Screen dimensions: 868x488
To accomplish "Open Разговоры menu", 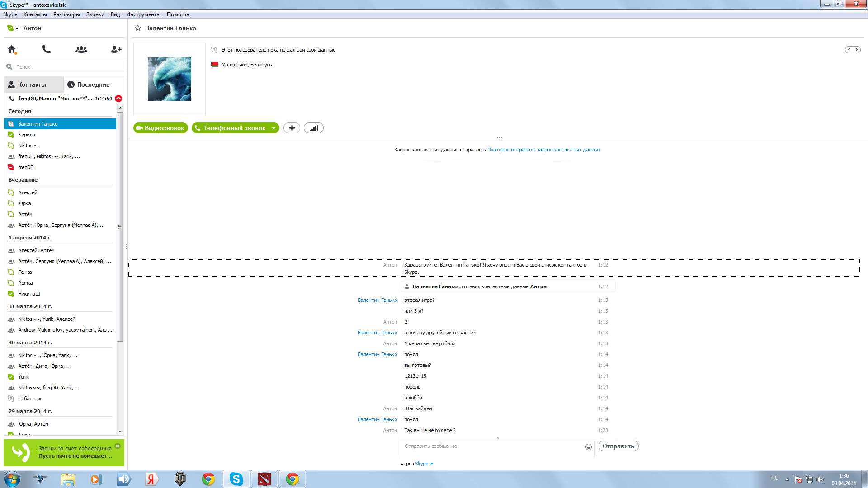I will pyautogui.click(x=66, y=14).
